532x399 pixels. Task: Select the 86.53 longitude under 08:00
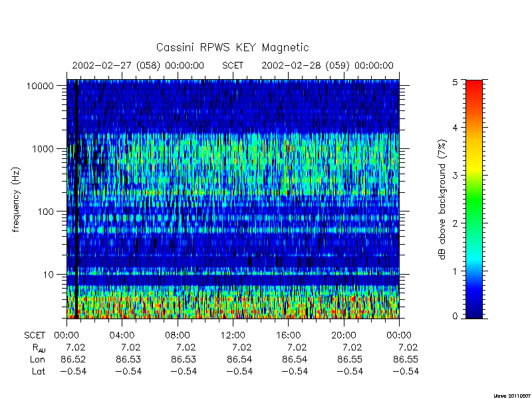(184, 359)
